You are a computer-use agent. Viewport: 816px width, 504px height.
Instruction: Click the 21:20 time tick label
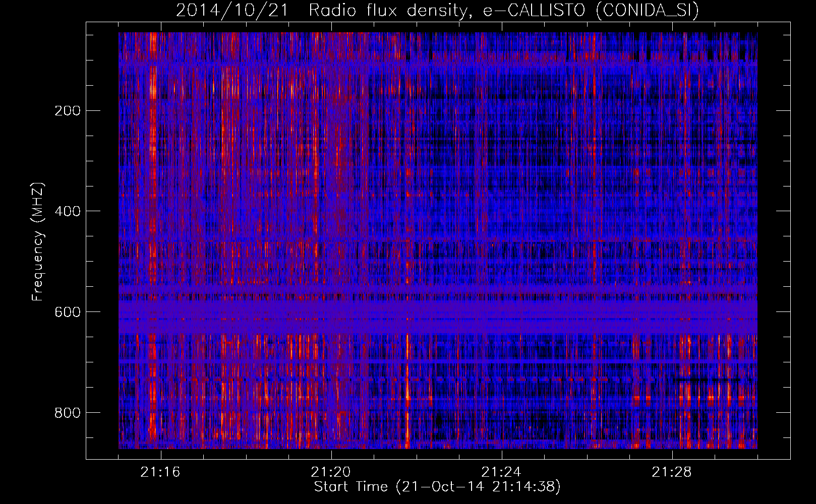tap(331, 472)
